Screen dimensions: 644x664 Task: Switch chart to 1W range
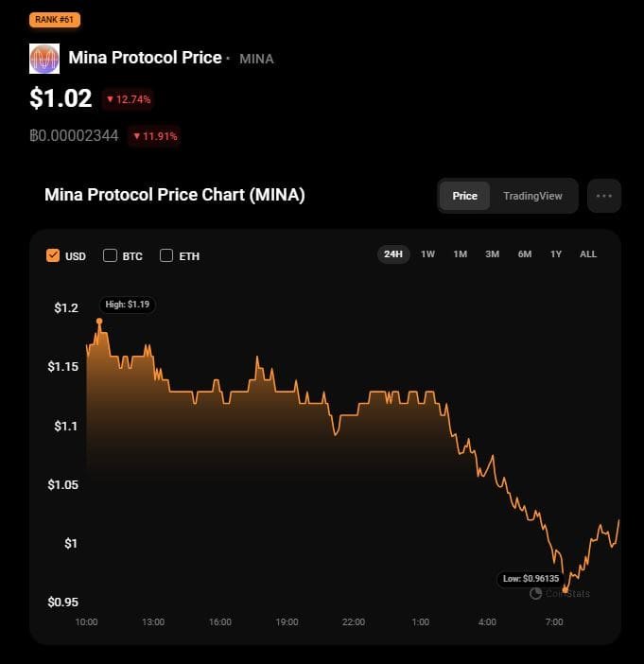click(x=427, y=253)
